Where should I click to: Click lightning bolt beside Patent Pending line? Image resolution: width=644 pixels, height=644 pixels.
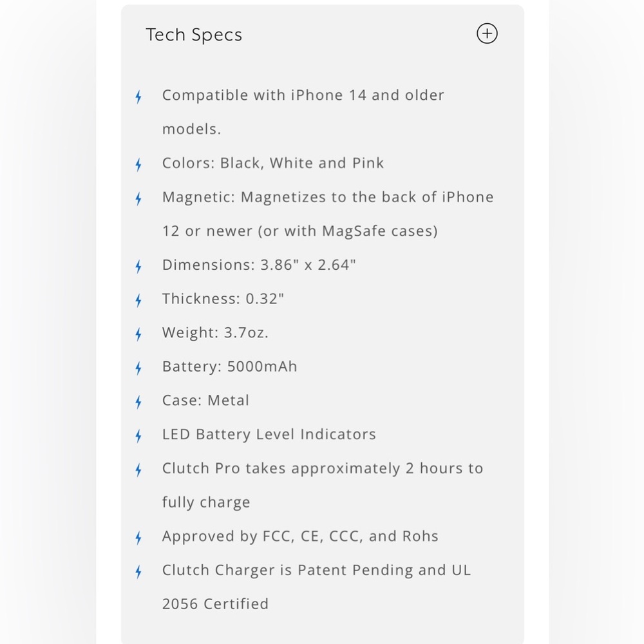pyautogui.click(x=138, y=572)
